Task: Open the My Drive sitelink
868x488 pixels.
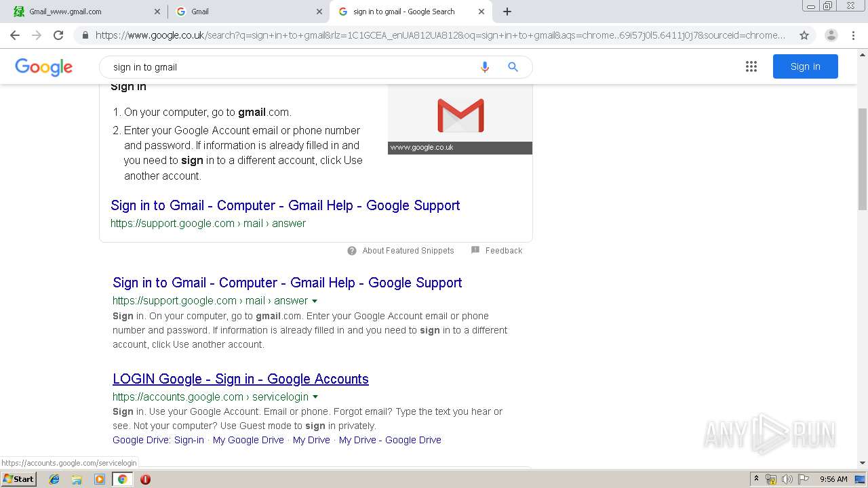Action: [311, 440]
